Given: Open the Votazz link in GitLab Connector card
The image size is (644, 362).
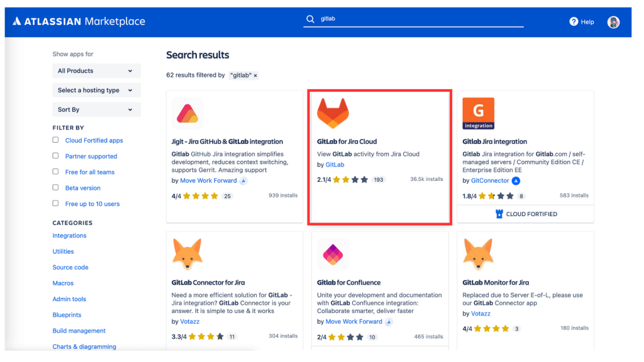Looking at the screenshot, I should pyautogui.click(x=190, y=322).
